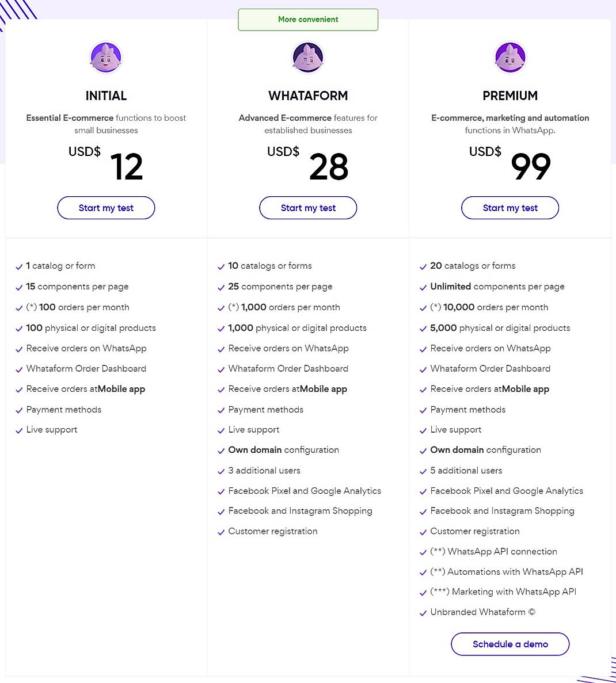Expand '(**) WhatsApp API connection' details
This screenshot has width=616, height=683.
point(494,552)
